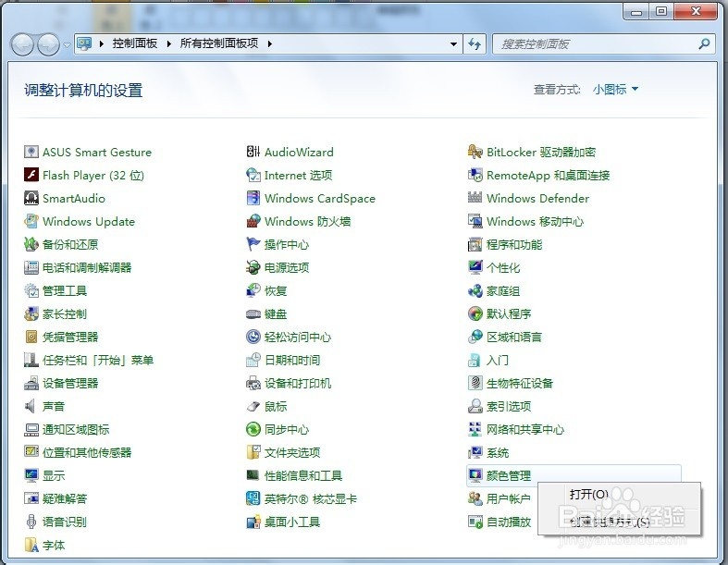728x565 pixels.
Task: Open the 区域和语言 link
Action: [x=514, y=337]
